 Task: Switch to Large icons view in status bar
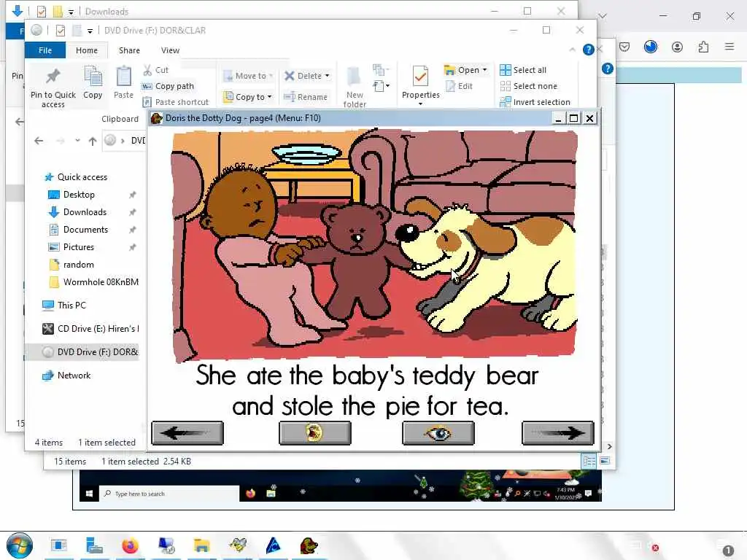[x=605, y=461]
